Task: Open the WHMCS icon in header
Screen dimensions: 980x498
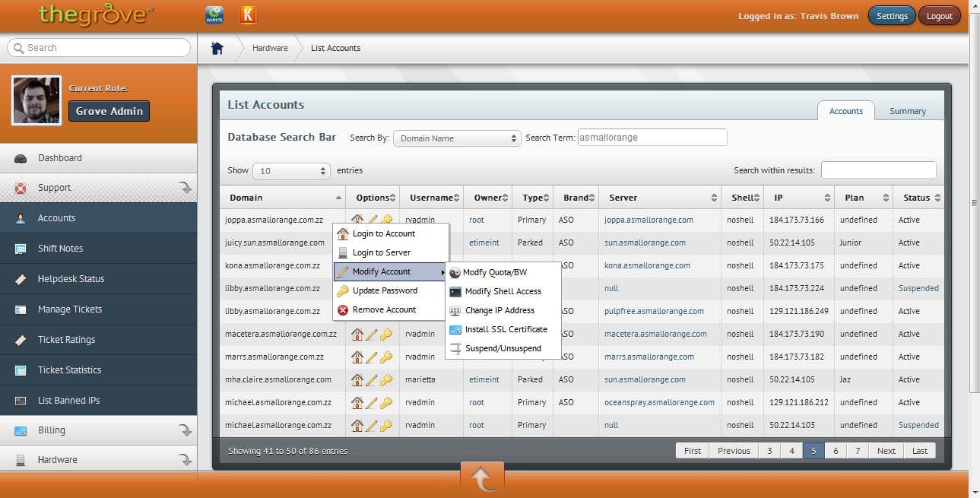Action: [x=214, y=14]
